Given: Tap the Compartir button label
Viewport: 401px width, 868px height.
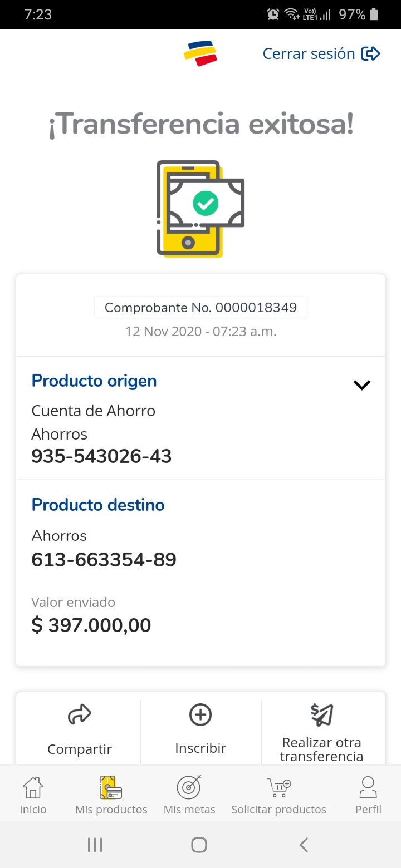Looking at the screenshot, I should 80,749.
